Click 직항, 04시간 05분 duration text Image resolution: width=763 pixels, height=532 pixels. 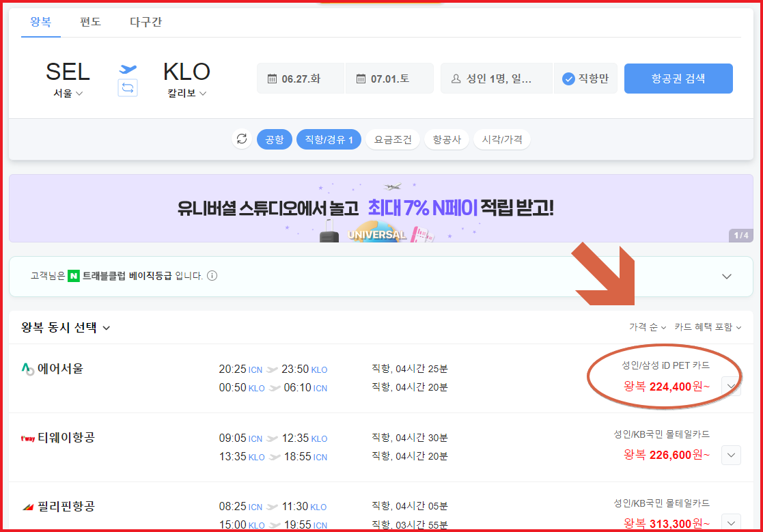click(x=410, y=506)
